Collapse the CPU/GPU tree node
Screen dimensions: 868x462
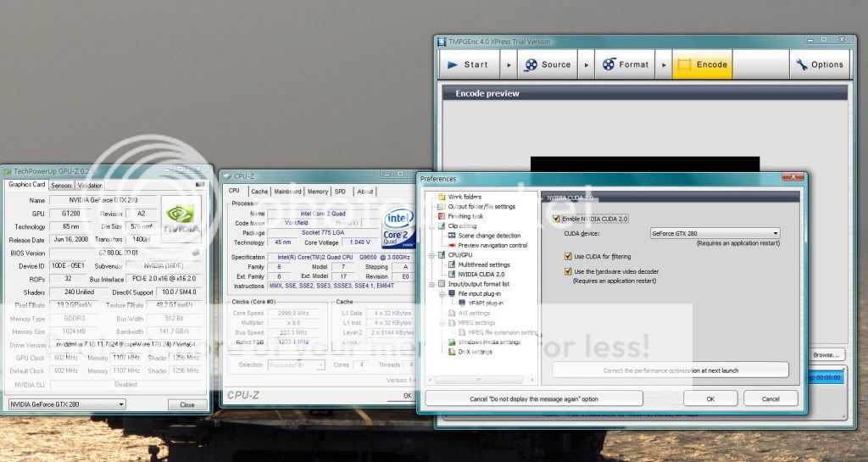[431, 255]
